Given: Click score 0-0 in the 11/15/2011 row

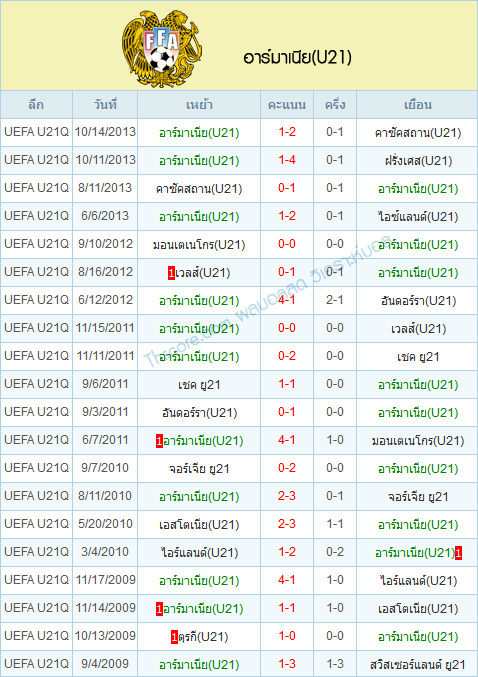Looking at the screenshot, I should (x=287, y=328).
